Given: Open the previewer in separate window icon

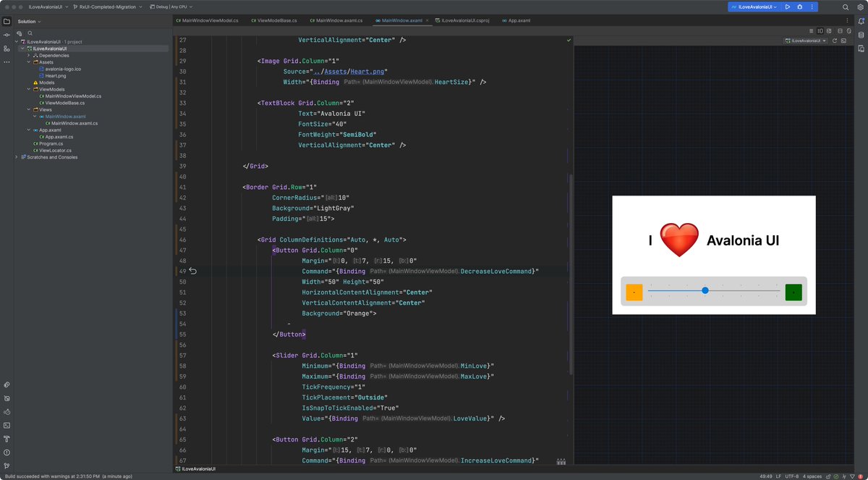Looking at the screenshot, I should [x=843, y=41].
